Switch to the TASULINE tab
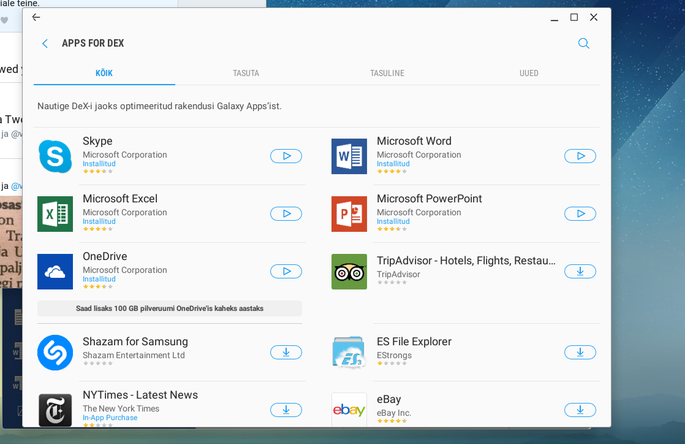This screenshot has width=685, height=444. pos(387,73)
